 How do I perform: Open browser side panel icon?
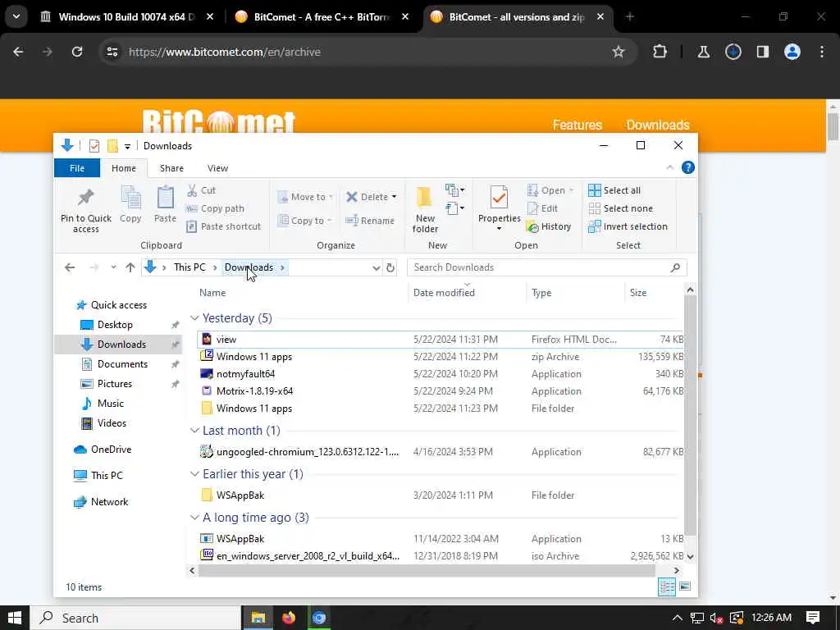[x=762, y=52]
